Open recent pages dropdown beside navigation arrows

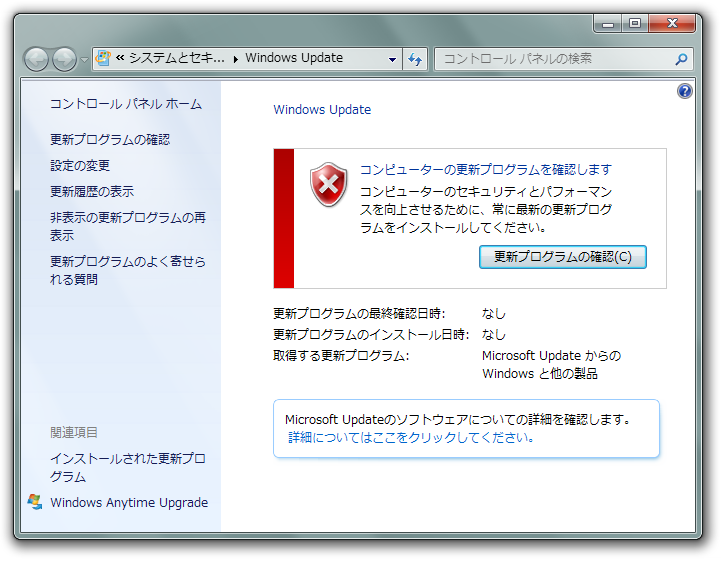[x=84, y=59]
